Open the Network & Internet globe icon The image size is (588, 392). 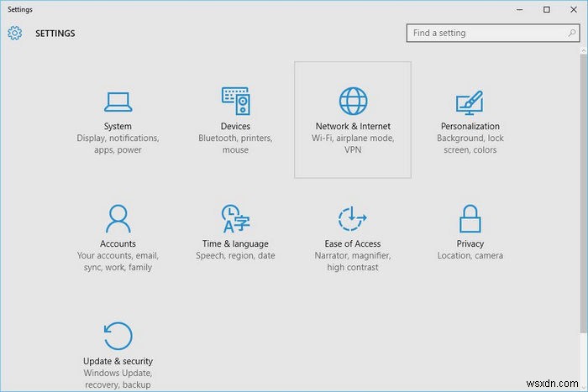(x=353, y=101)
